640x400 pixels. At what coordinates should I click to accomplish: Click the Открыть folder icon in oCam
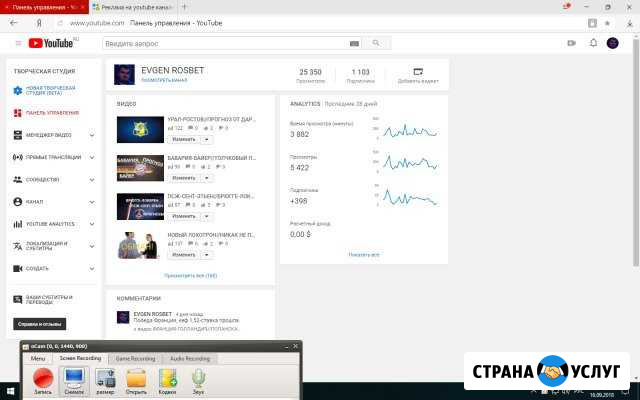click(x=136, y=381)
